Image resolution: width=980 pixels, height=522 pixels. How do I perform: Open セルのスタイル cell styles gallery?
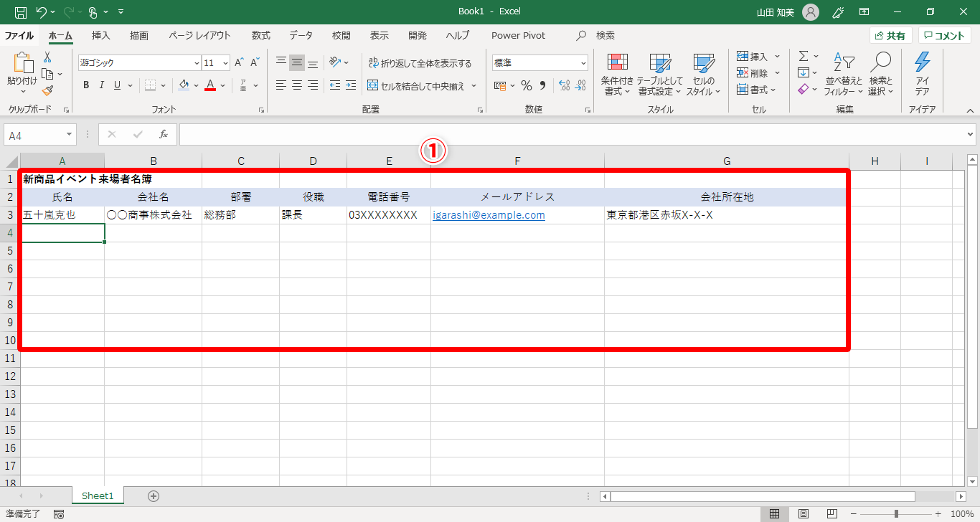(x=703, y=75)
